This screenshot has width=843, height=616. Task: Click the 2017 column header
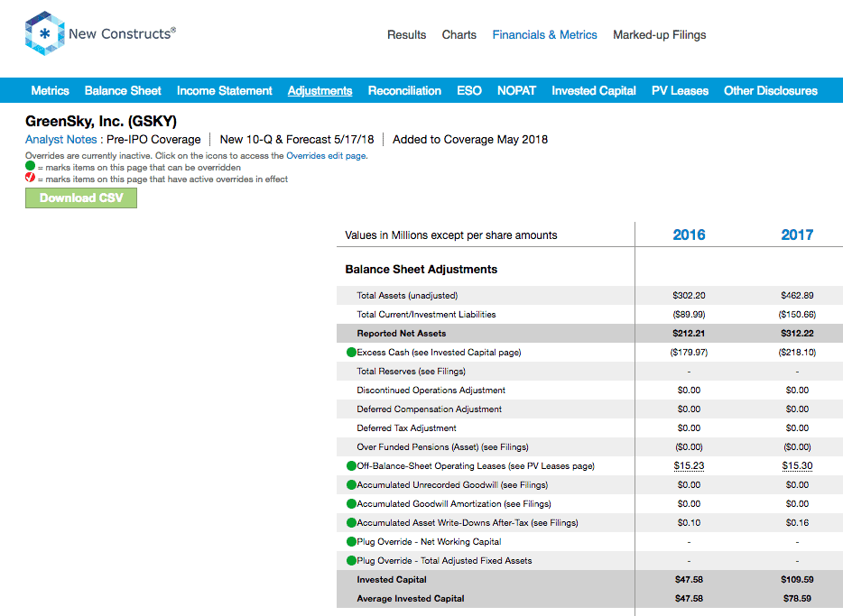click(x=797, y=234)
